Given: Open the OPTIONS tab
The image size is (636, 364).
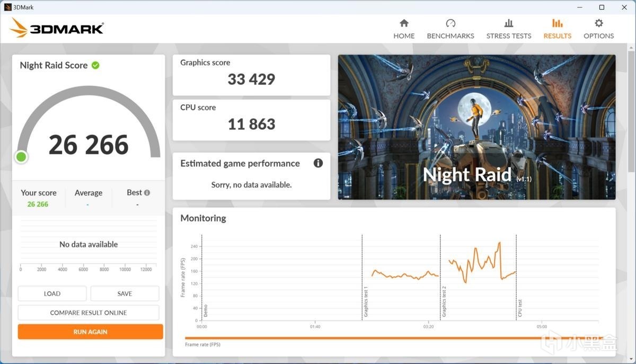Looking at the screenshot, I should [599, 29].
